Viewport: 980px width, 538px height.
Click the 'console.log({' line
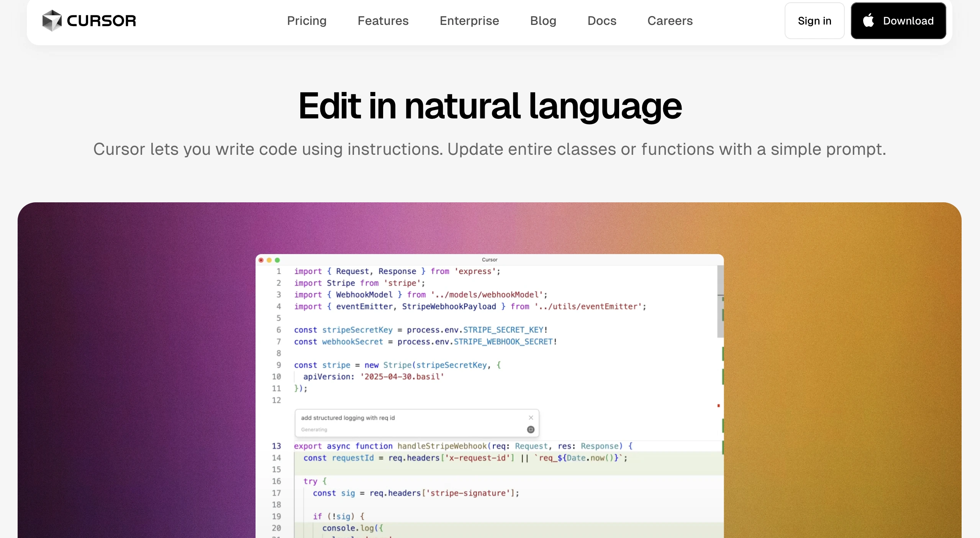click(353, 528)
